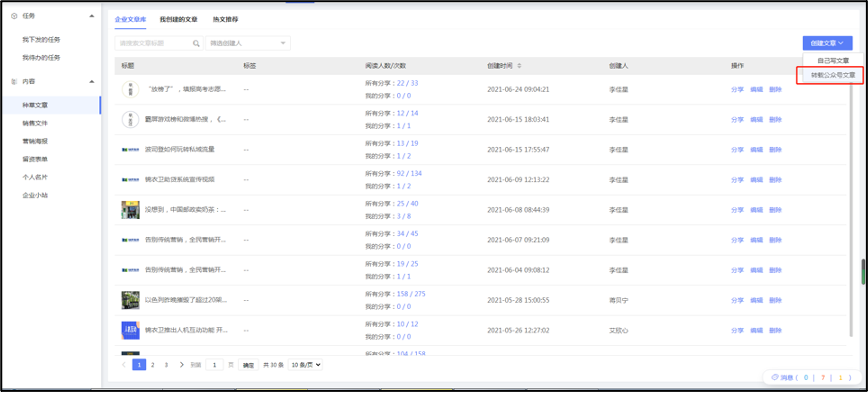This screenshot has width=868, height=393.
Task: Click 删除 for the 2021-05-26 12:27:02 article
Action: pyautogui.click(x=775, y=330)
